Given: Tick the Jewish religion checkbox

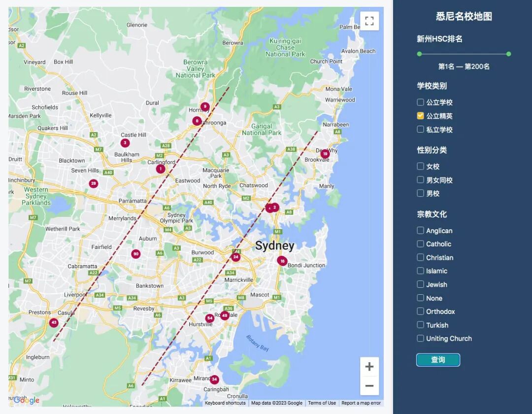Looking at the screenshot, I should [x=420, y=284].
